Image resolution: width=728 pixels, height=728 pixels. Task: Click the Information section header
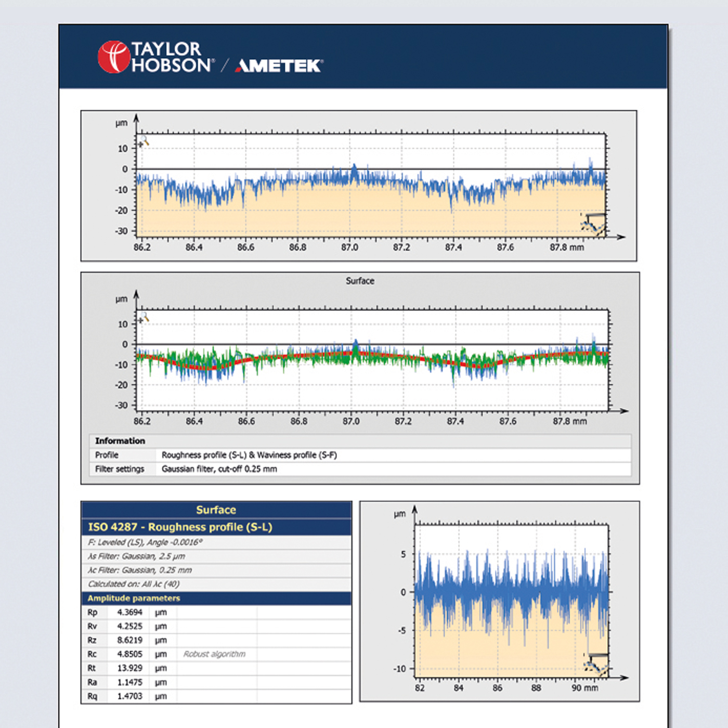(120, 440)
